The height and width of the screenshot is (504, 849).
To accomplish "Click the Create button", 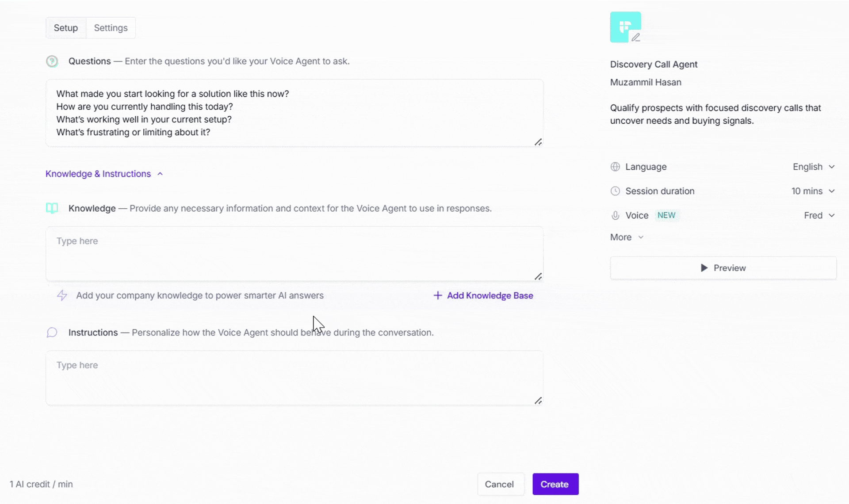I will [x=555, y=484].
